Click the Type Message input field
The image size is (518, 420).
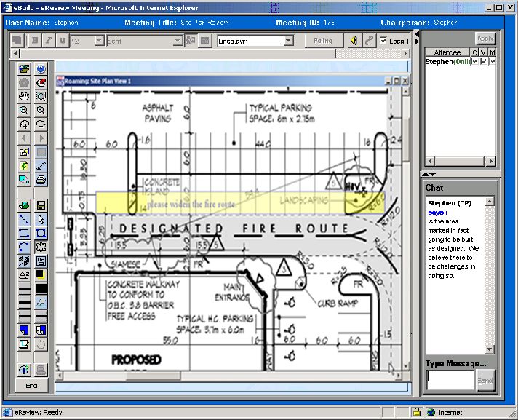[450, 380]
